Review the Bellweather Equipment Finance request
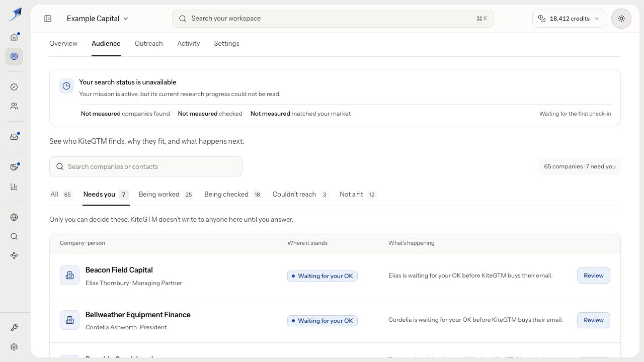 click(594, 320)
